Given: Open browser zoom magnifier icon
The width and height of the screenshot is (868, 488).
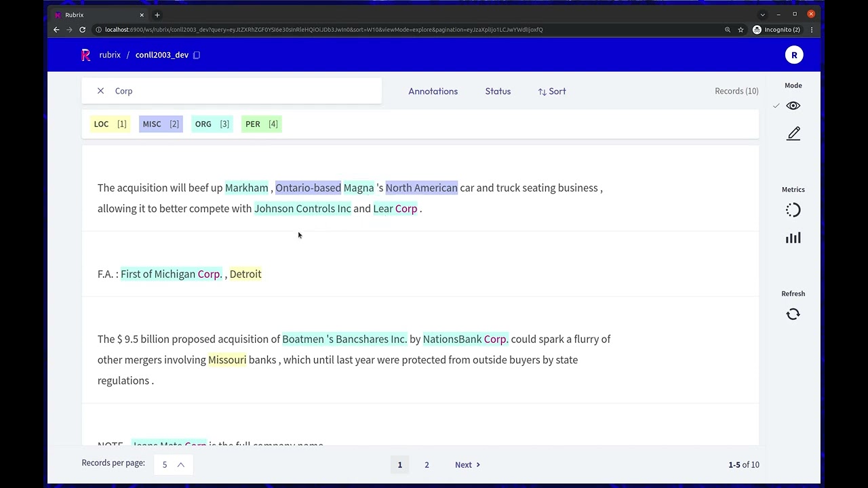Looking at the screenshot, I should (x=728, y=30).
